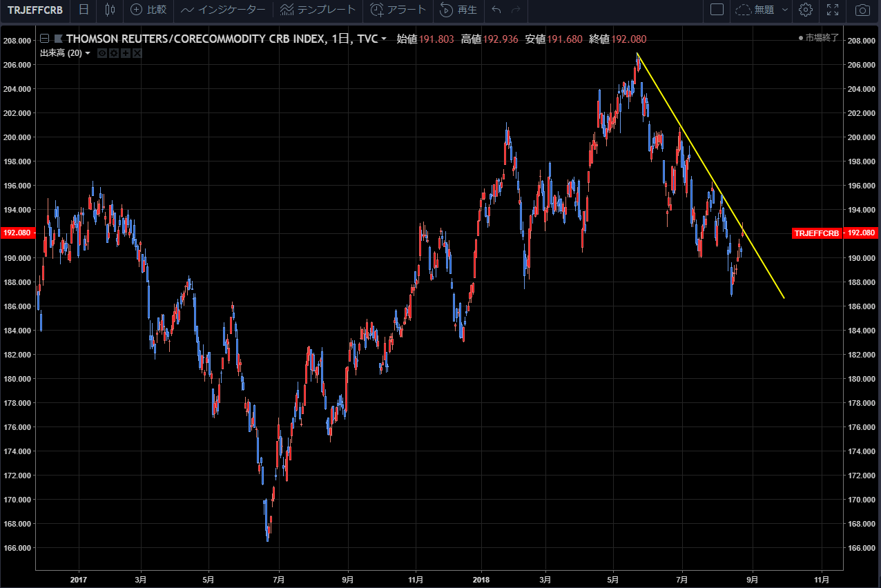
Task: Toggle visibility eye of 出来高 indicator
Action: pyautogui.click(x=102, y=53)
